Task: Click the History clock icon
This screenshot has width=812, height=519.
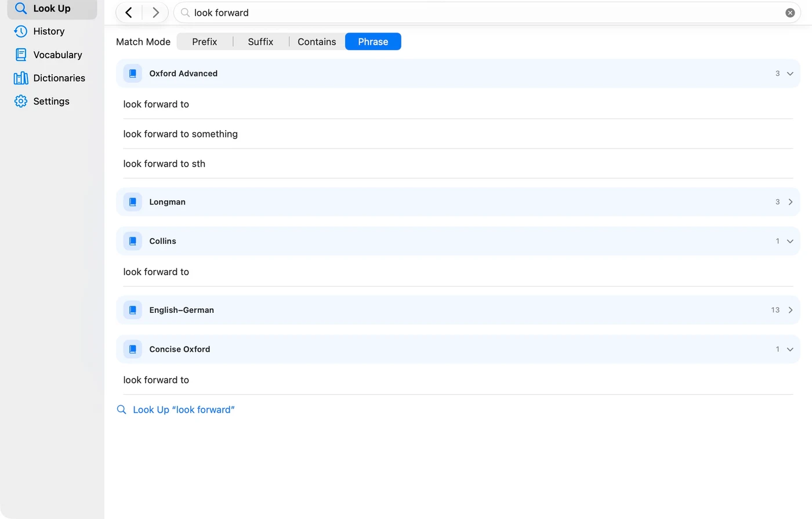Action: (21, 31)
